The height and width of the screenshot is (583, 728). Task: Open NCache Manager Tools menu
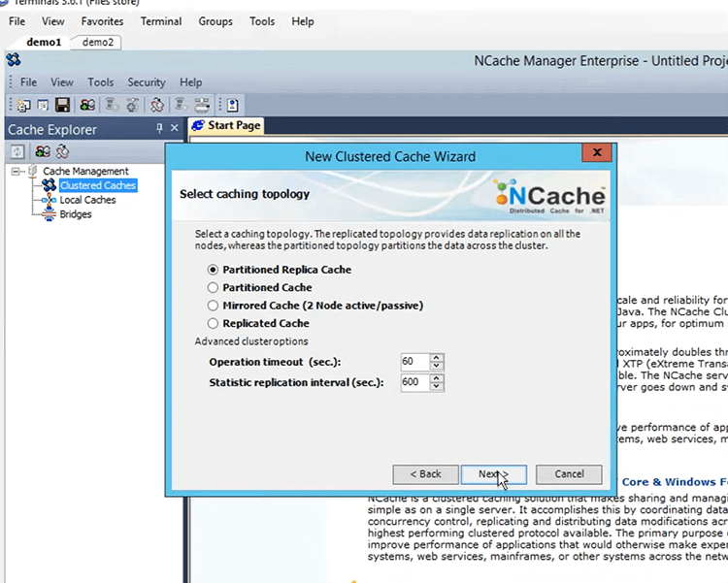coord(100,82)
